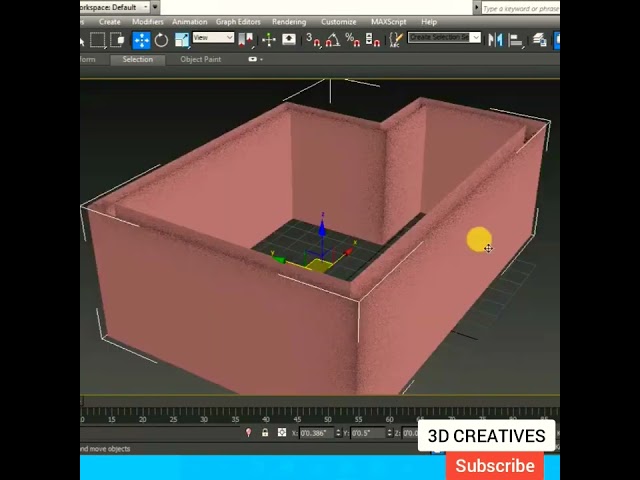Image resolution: width=640 pixels, height=480 pixels.
Task: Open the Workspace: Default dropdown
Action: (115, 7)
